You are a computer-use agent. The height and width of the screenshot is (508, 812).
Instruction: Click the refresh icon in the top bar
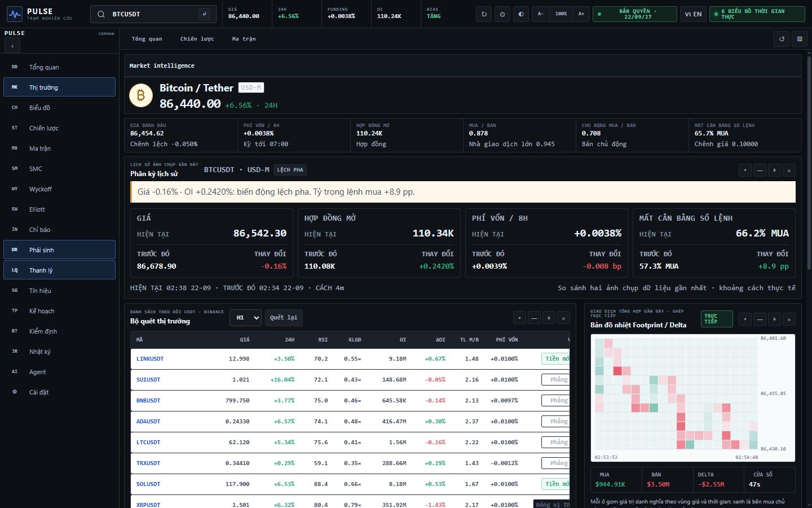click(484, 14)
